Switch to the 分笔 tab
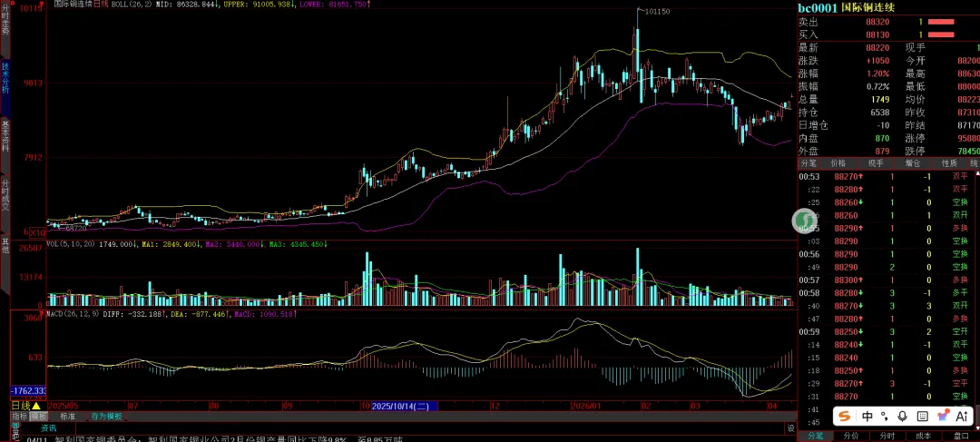 point(816,436)
